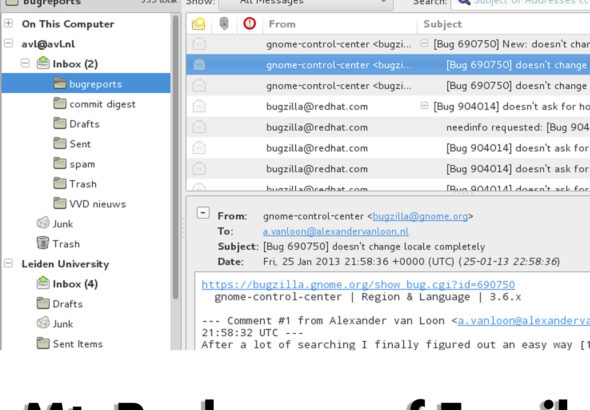Select the Sent folder
This screenshot has width=590, height=410.
click(x=80, y=144)
